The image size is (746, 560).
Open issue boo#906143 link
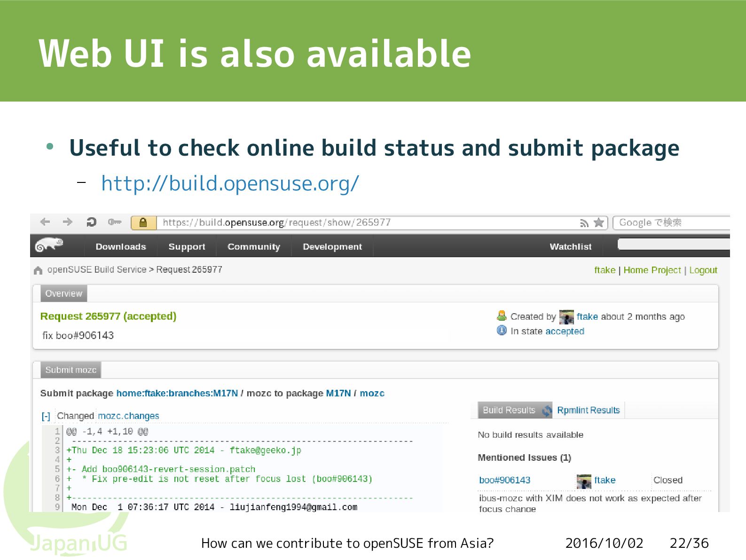click(504, 480)
